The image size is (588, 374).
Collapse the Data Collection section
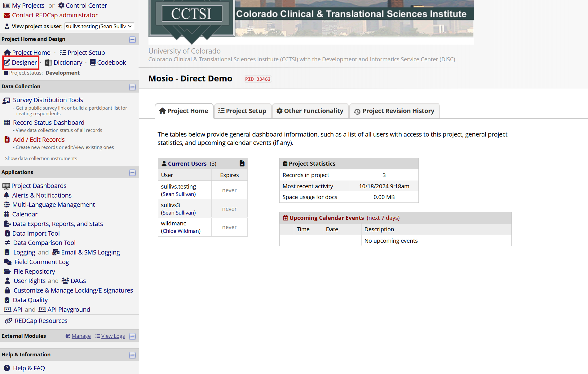coord(132,87)
